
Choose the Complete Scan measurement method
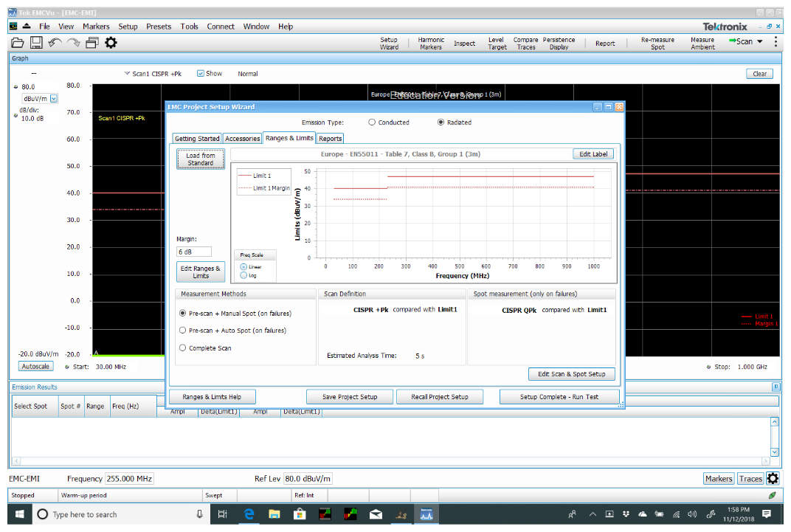click(183, 348)
